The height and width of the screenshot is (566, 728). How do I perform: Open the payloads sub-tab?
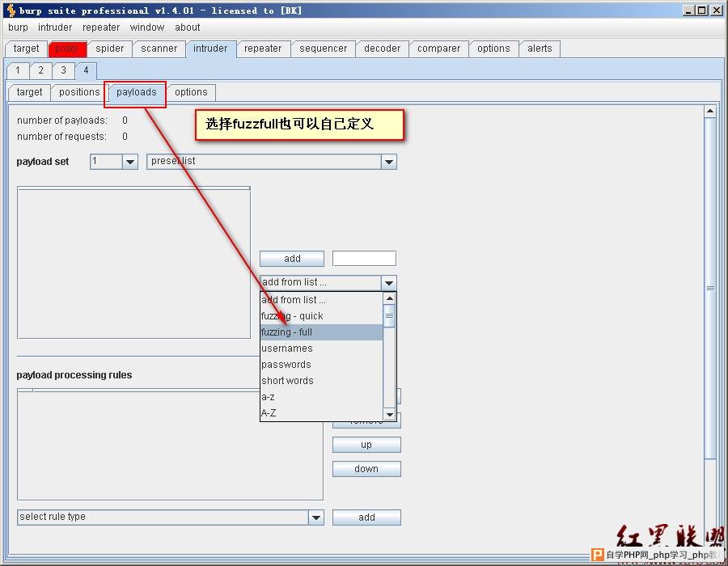click(137, 92)
